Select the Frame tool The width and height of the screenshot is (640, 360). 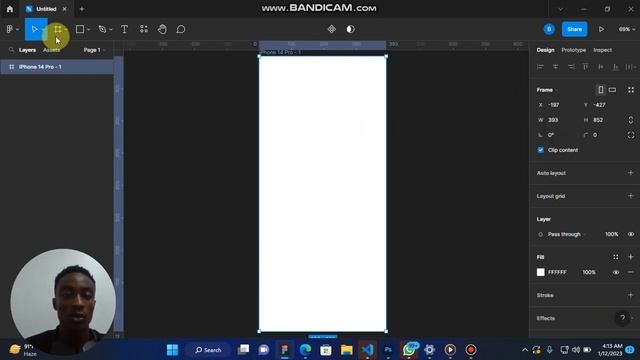(x=58, y=29)
